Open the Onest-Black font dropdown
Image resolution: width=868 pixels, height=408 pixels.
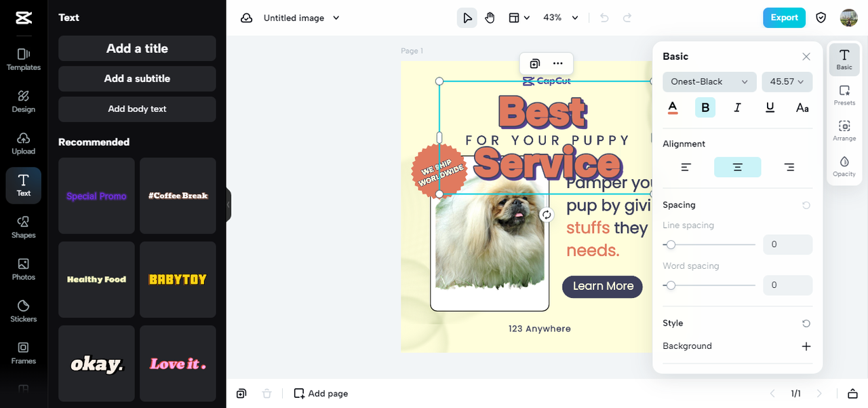pyautogui.click(x=709, y=81)
